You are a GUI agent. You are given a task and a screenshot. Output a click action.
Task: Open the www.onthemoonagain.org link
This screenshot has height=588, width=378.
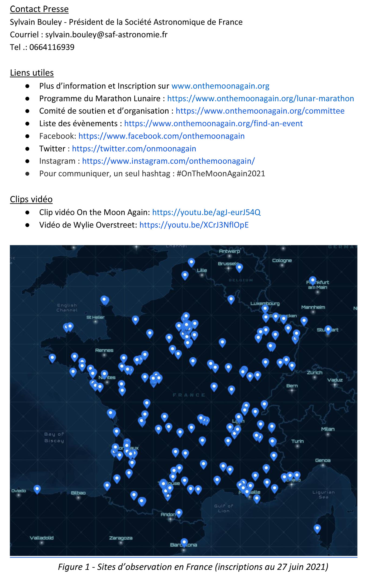(220, 86)
